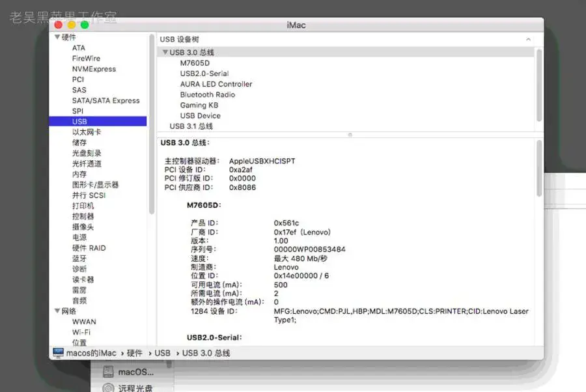The image size is (586, 392).
Task: Select Wi-Fi under network
Action: click(x=81, y=332)
